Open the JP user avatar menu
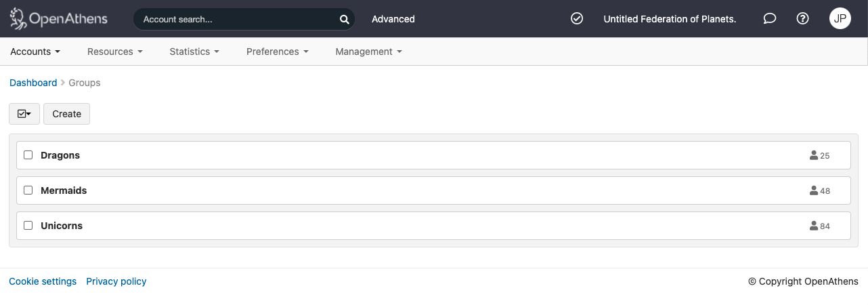 pos(840,19)
